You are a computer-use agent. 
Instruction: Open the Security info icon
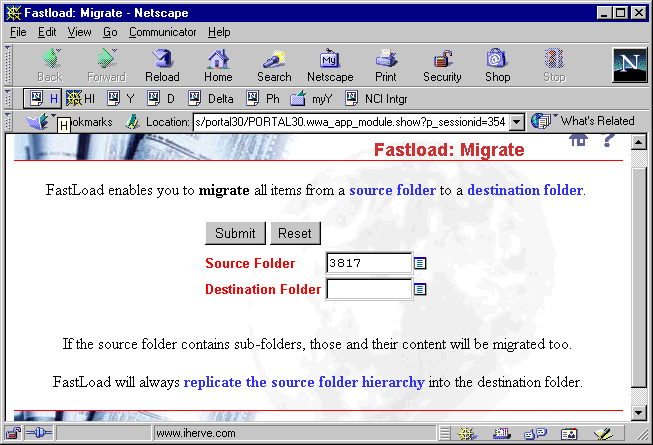click(442, 65)
